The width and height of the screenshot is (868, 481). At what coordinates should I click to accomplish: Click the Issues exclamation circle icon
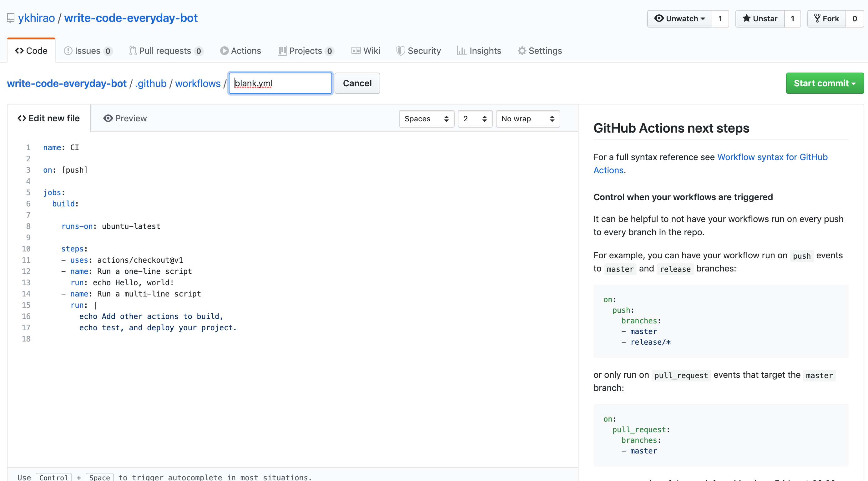pos(68,51)
